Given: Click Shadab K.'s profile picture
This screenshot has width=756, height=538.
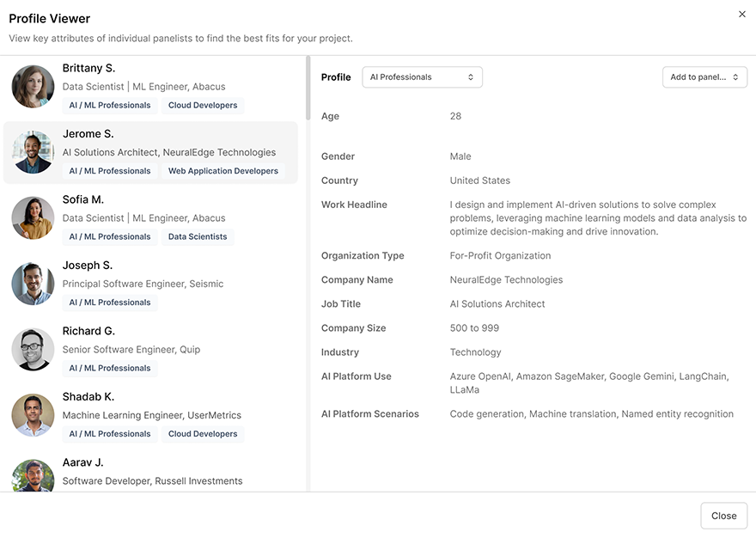Looking at the screenshot, I should tap(32, 414).
